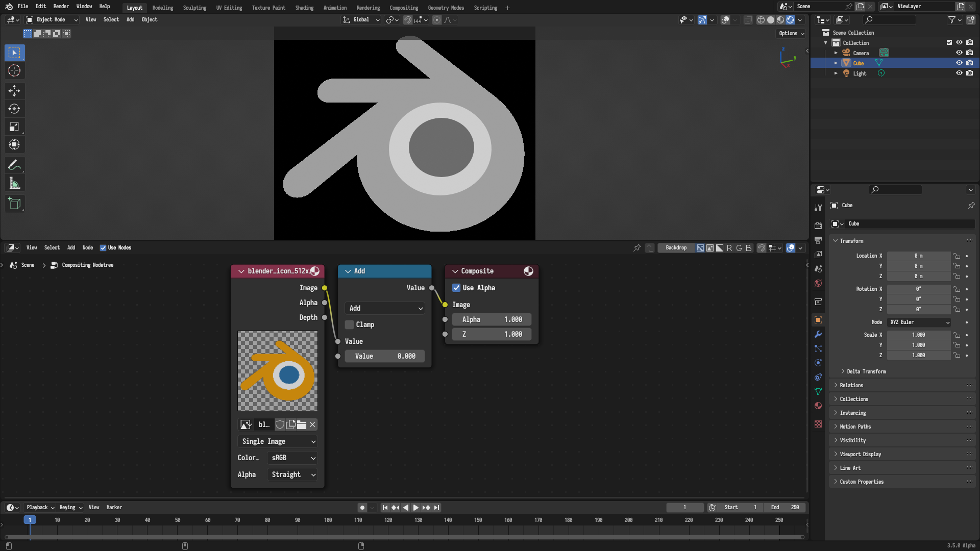This screenshot has height=551, width=980.
Task: Switch to the Shading workspace tab
Action: point(304,8)
